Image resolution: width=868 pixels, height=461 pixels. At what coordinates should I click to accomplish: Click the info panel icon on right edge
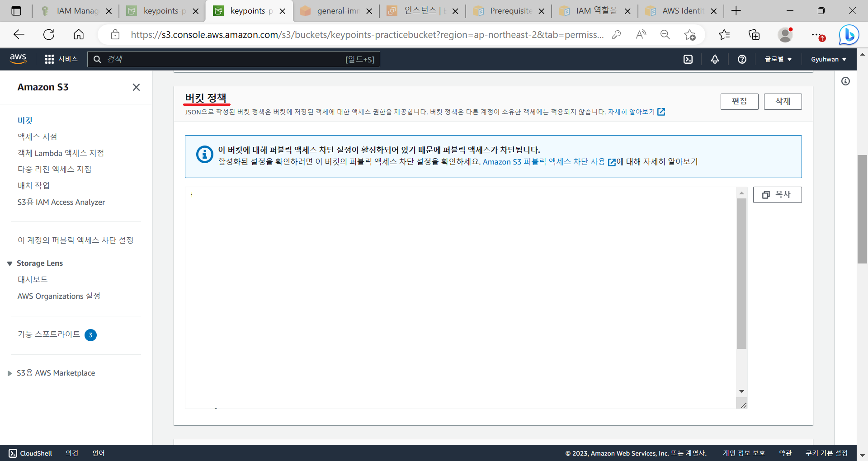point(845,81)
